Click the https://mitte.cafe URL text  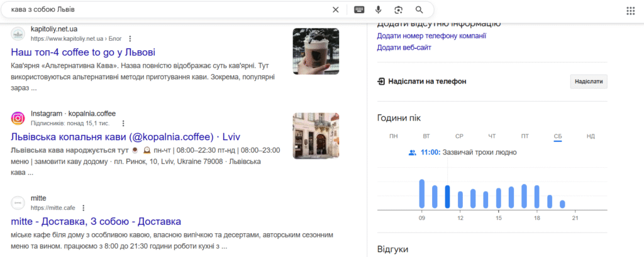pos(53,208)
